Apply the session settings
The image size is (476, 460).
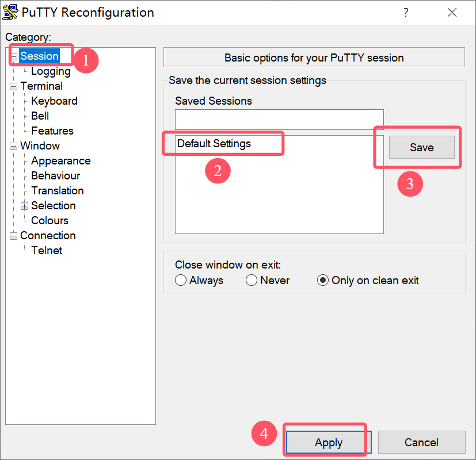[328, 442]
